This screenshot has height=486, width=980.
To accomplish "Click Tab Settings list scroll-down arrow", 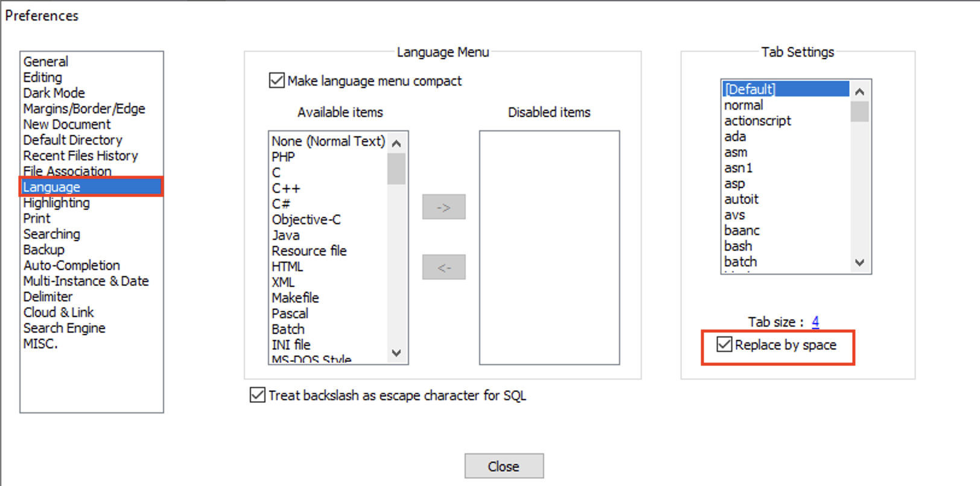I will 860,262.
